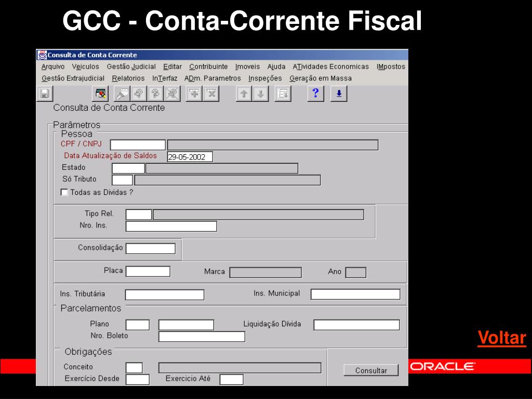Click the small Plano code field
532x399 pixels.
(x=137, y=325)
